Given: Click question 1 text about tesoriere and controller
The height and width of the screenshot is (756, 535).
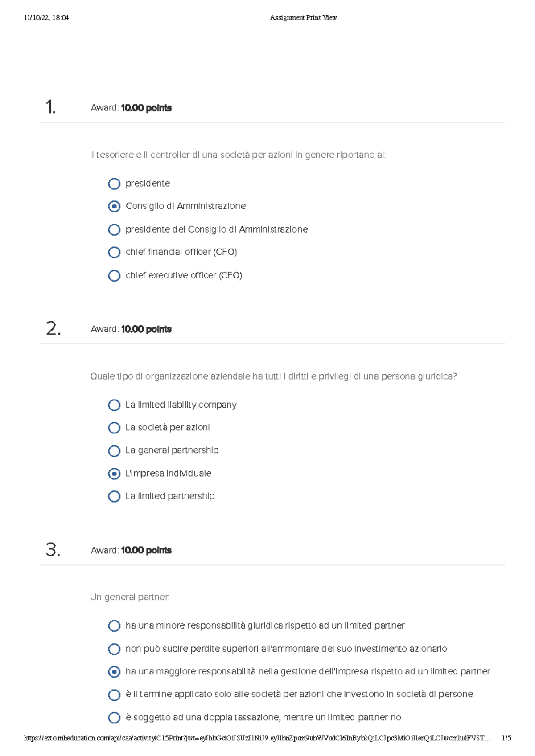Looking at the screenshot, I should tap(238, 155).
